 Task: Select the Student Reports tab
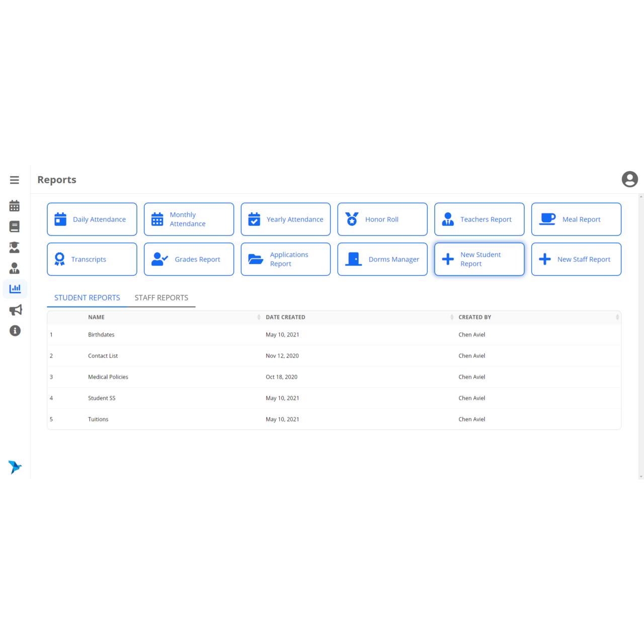(x=87, y=298)
